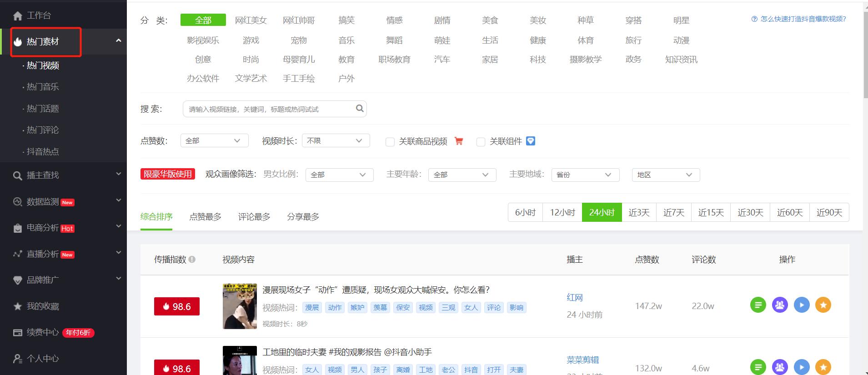Open the 主要年龄 dropdown

pos(462,175)
